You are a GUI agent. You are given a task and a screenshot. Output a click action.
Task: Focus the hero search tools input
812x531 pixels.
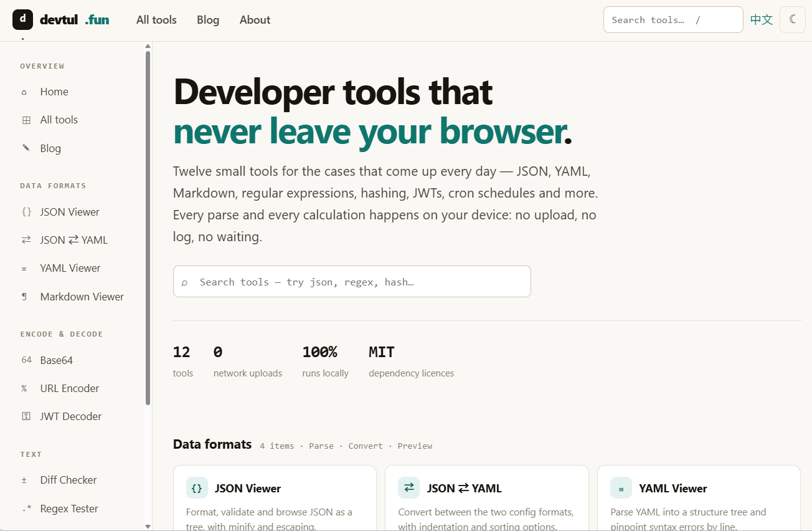coord(352,282)
